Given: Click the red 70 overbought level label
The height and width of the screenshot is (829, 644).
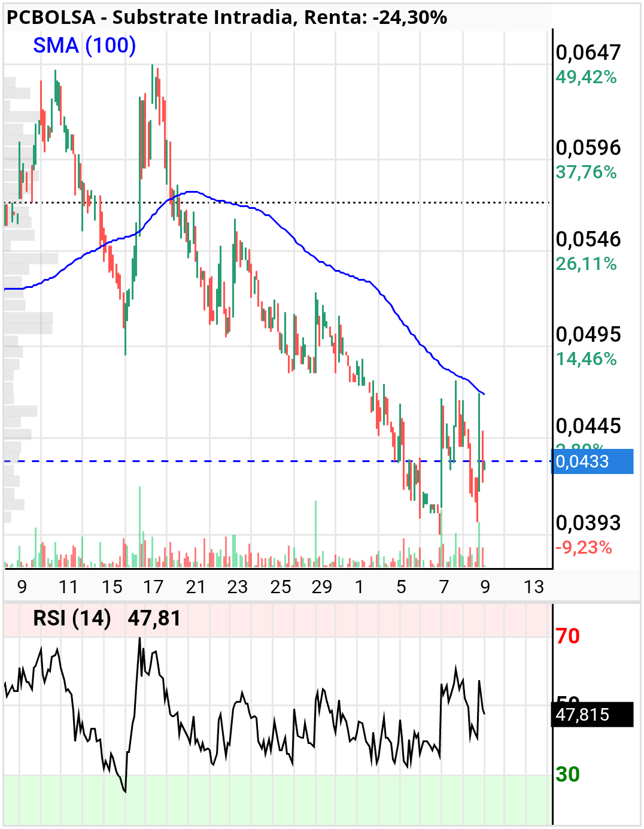Looking at the screenshot, I should 568,636.
